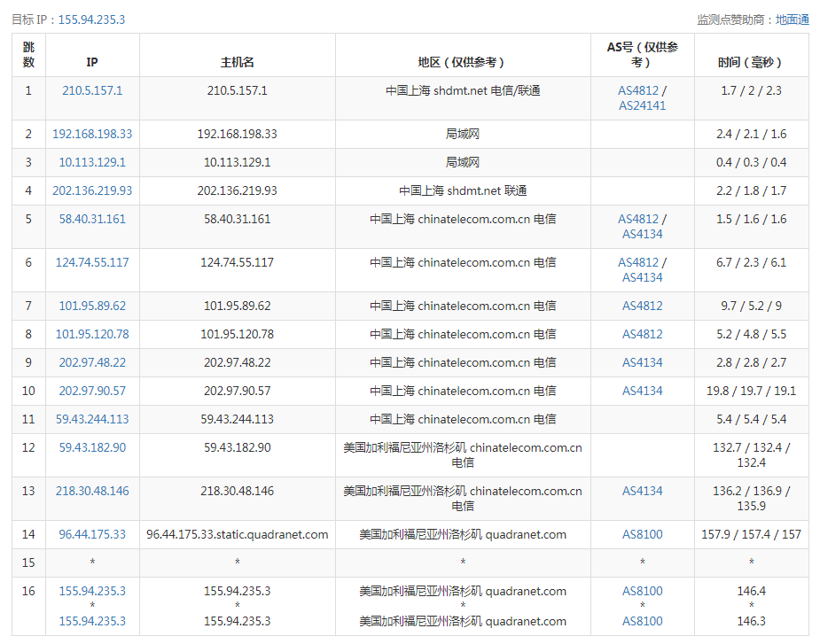Open IP link 101.95.89.62
The image size is (820, 644).
(x=92, y=306)
